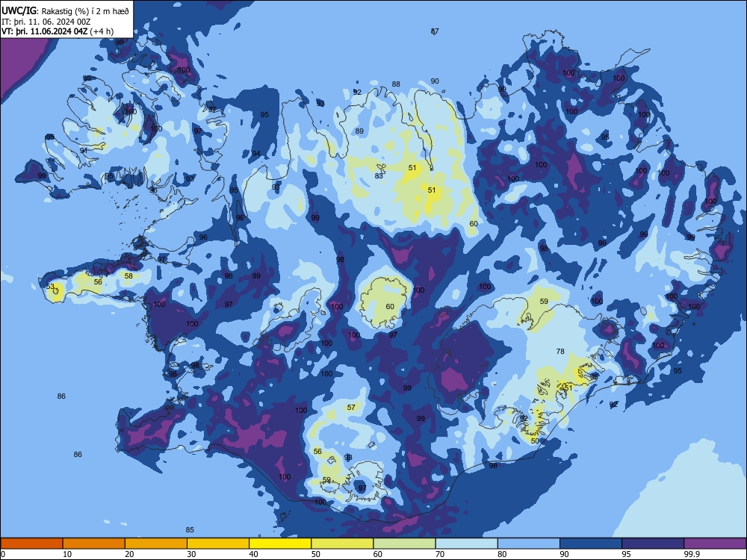Click the humidity value '53' on the map
The height and width of the screenshot is (560, 747).
50,287
